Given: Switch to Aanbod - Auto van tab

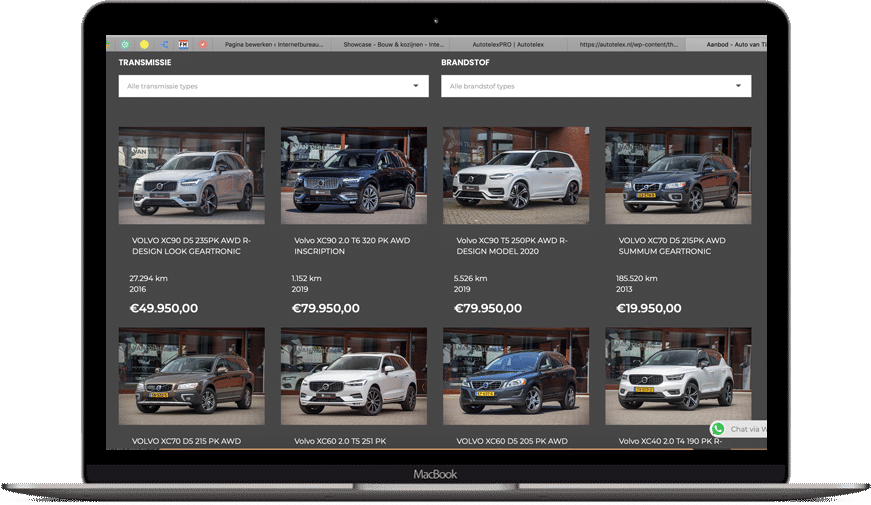Looking at the screenshot, I should tap(727, 44).
